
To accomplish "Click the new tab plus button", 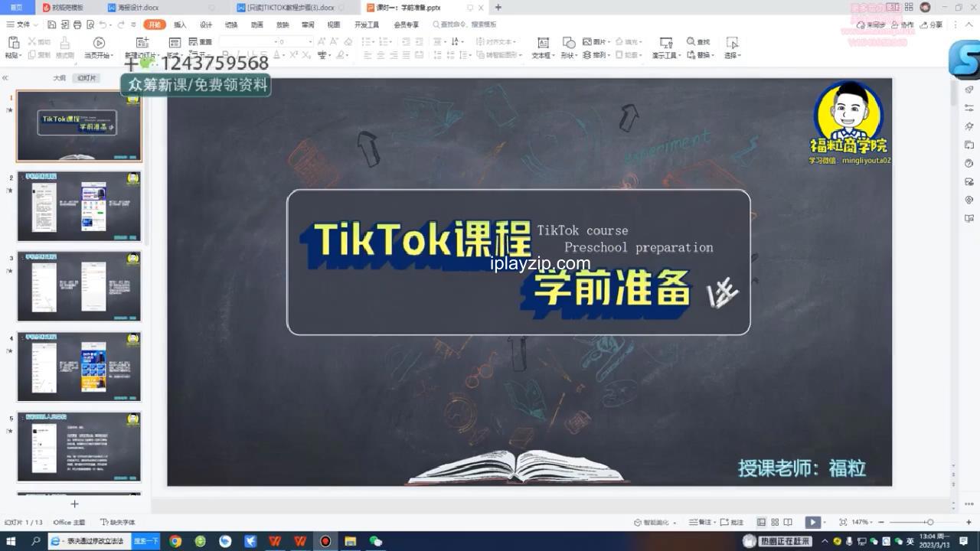I will pos(498,7).
